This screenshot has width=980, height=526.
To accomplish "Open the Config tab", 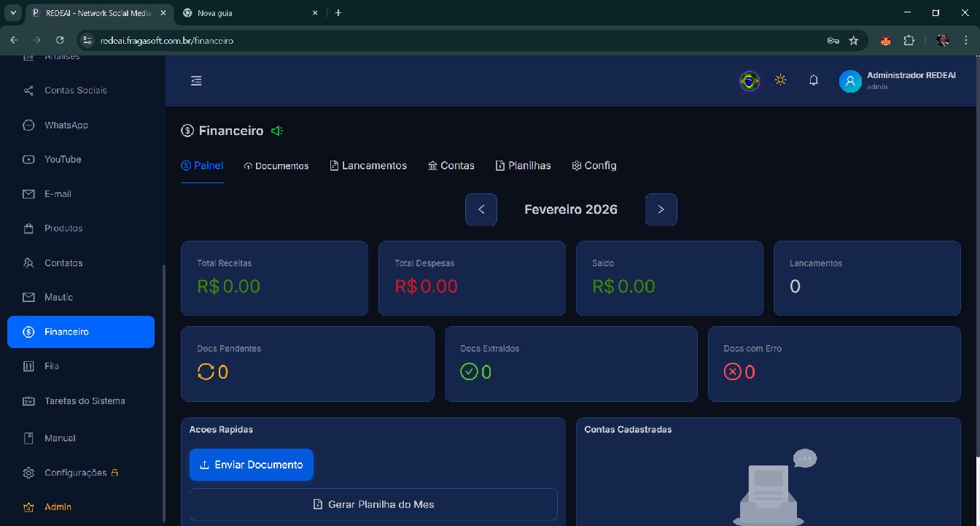I will tap(594, 166).
